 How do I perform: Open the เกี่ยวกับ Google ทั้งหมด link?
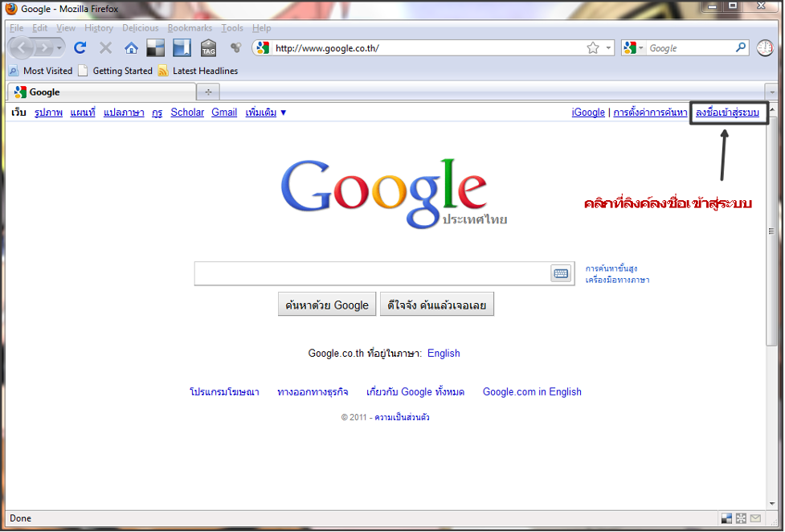pyautogui.click(x=415, y=391)
